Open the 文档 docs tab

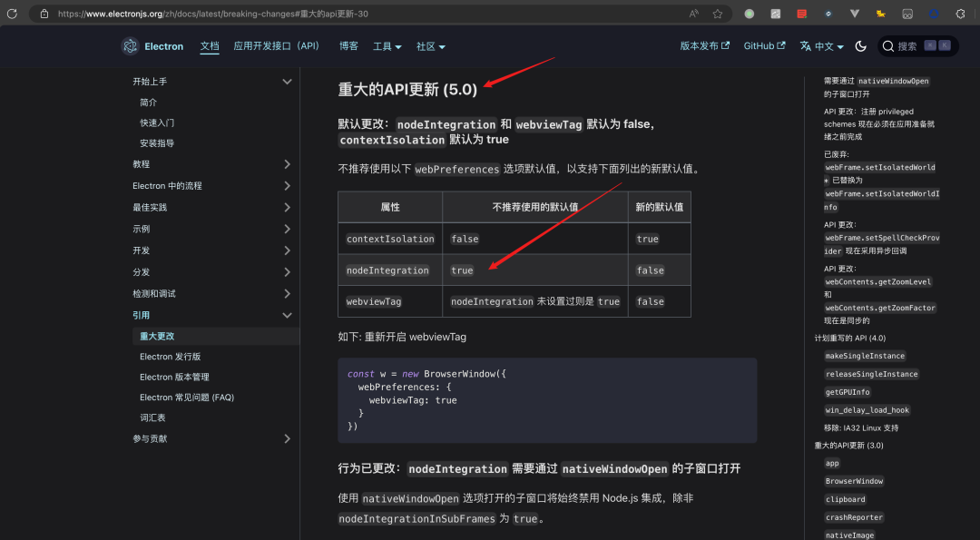point(210,46)
